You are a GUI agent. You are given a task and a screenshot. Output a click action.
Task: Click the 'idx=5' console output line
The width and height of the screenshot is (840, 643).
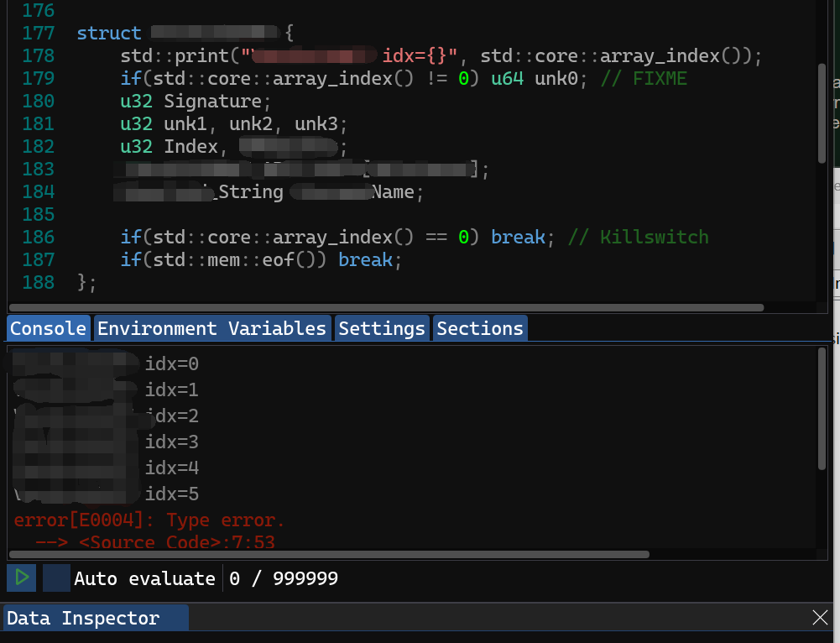coord(172,494)
